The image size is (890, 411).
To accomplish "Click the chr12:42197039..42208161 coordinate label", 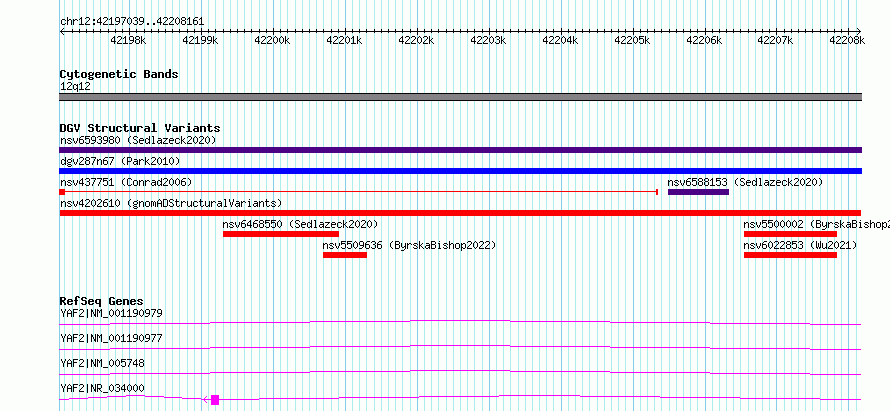I will point(132,22).
